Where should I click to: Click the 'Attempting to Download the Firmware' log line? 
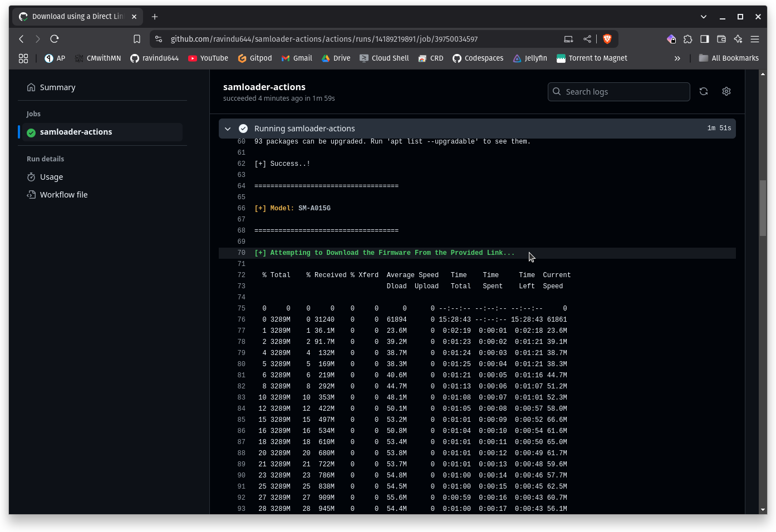click(385, 253)
